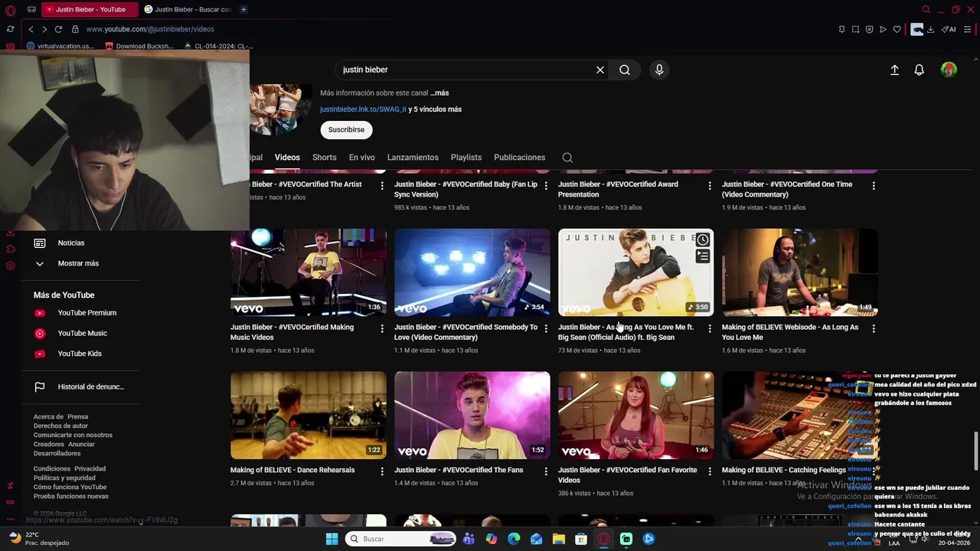This screenshot has height=551, width=980.
Task: Add 'As Long As You Love Me' to Watch Later
Action: point(702,240)
